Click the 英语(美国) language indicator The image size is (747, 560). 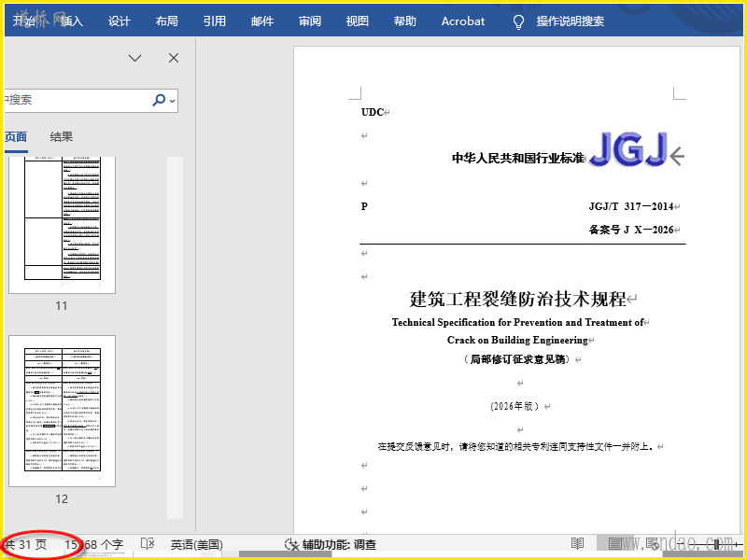197,544
